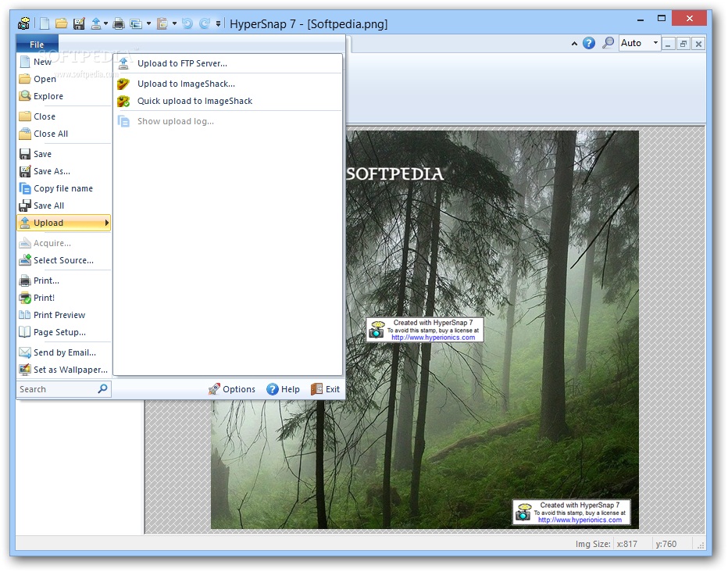Choose Close All in the File menu
The height and width of the screenshot is (572, 728).
pyautogui.click(x=64, y=134)
